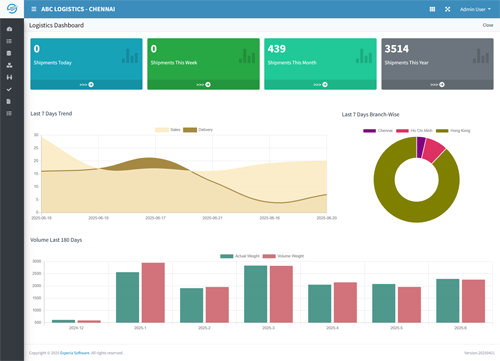This screenshot has width=500, height=361.
Task: Click the version number in footer
Action: (x=479, y=353)
